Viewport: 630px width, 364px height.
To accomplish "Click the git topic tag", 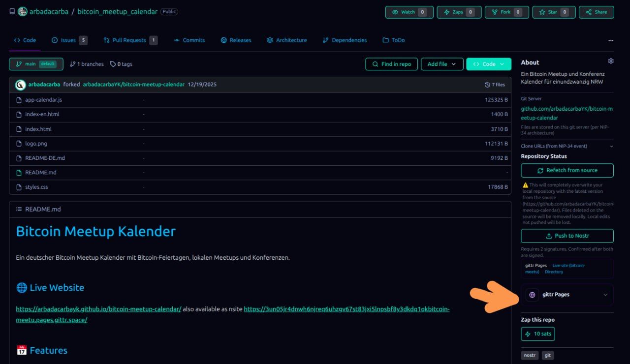I will coord(548,355).
